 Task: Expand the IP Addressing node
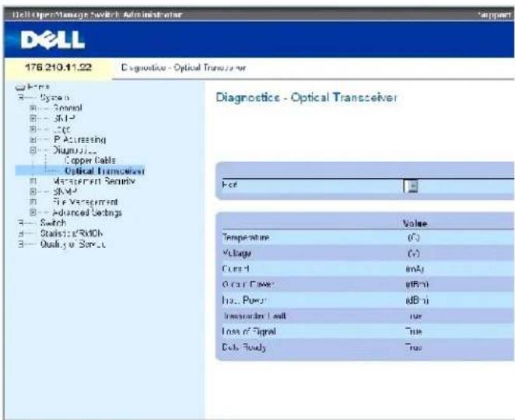tap(33, 139)
